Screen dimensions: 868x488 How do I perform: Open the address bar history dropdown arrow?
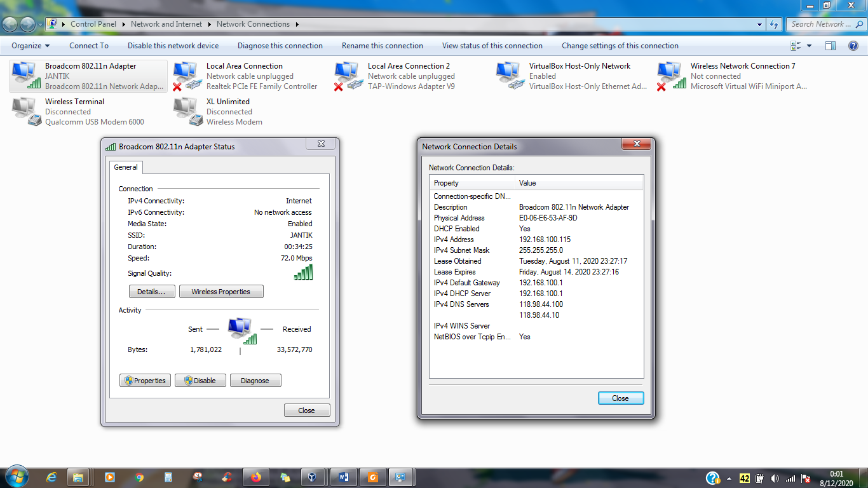(x=760, y=24)
